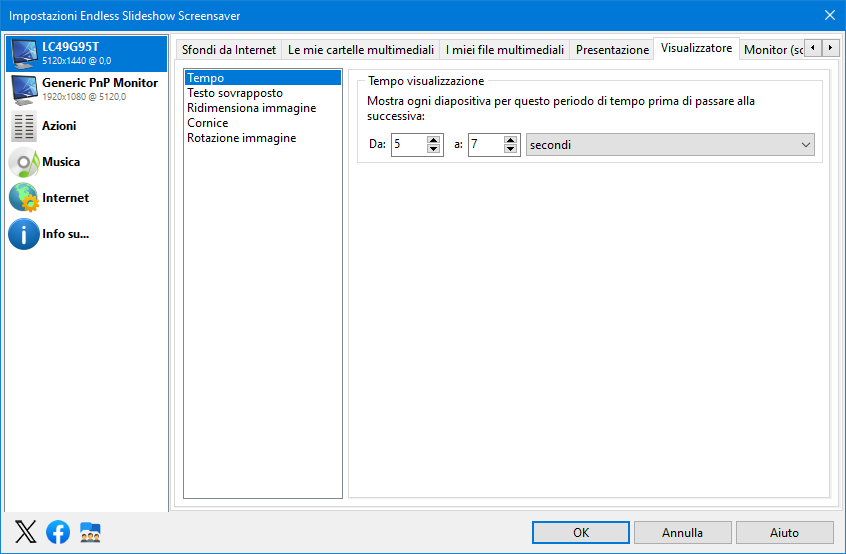Select the Visualizzatore tab

pos(697,48)
